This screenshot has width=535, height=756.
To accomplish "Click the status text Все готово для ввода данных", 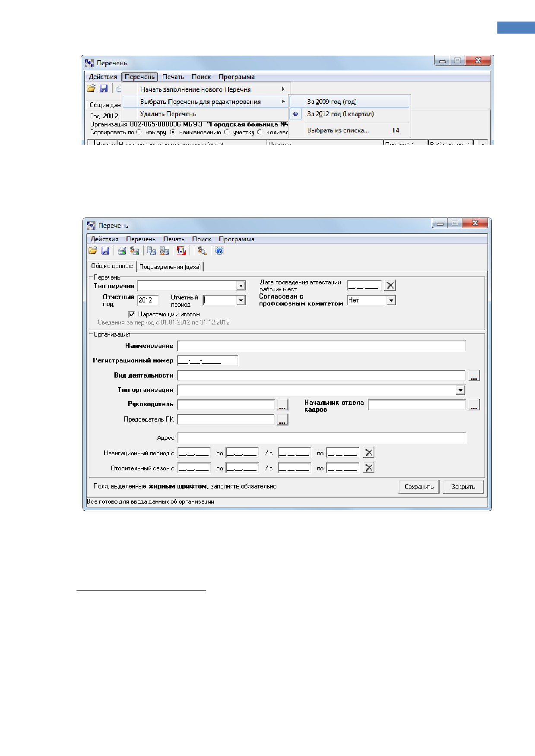I will point(151,501).
